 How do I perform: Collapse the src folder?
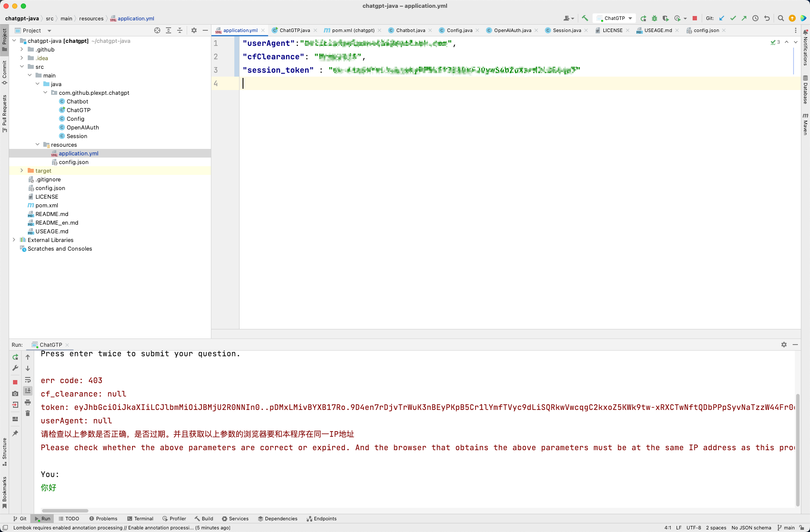(x=22, y=67)
